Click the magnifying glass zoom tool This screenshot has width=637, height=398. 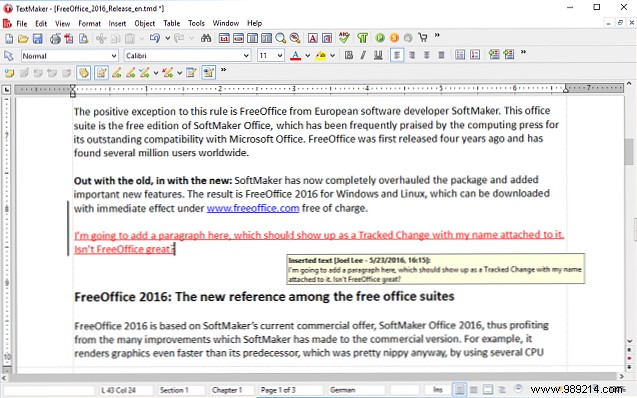pos(281,39)
